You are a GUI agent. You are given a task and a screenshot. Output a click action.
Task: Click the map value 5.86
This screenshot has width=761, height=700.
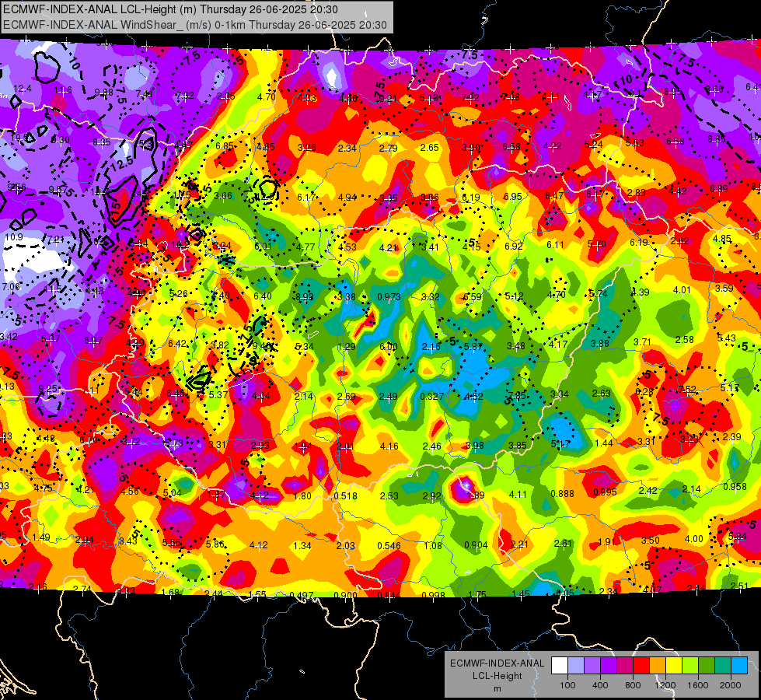point(215,544)
